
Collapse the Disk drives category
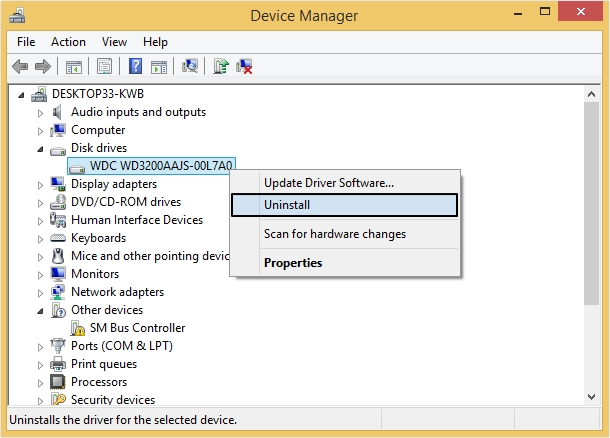40,149
